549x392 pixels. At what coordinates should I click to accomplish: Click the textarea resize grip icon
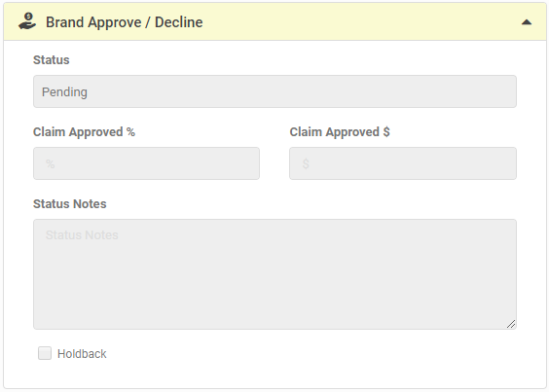tap(511, 324)
